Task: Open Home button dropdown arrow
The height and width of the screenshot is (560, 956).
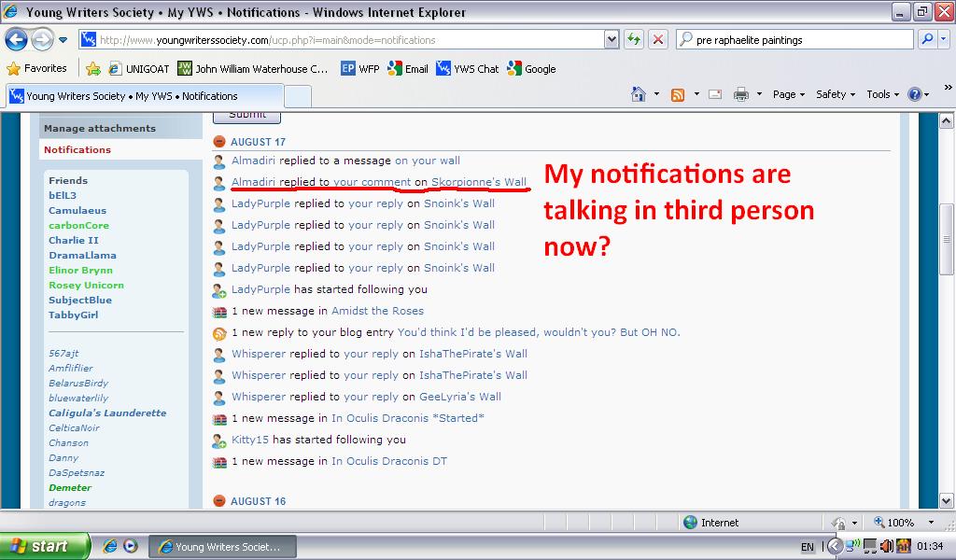Action: [656, 94]
